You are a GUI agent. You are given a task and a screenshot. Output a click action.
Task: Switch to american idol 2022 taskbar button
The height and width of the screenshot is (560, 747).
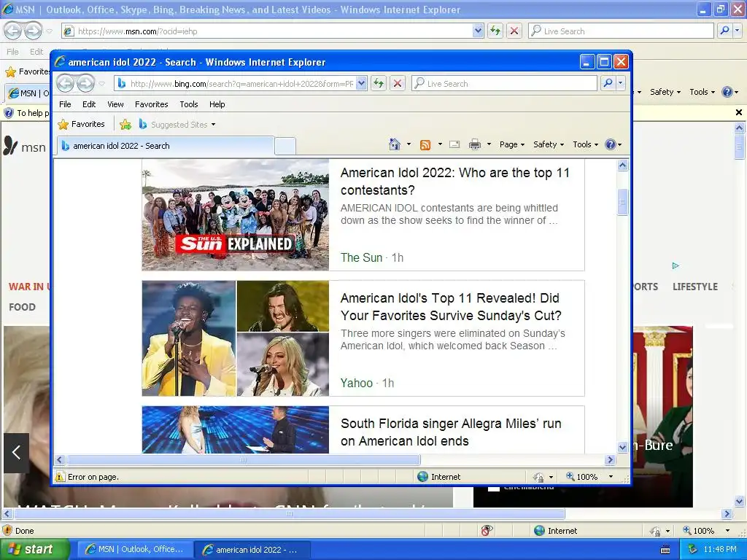(252, 550)
